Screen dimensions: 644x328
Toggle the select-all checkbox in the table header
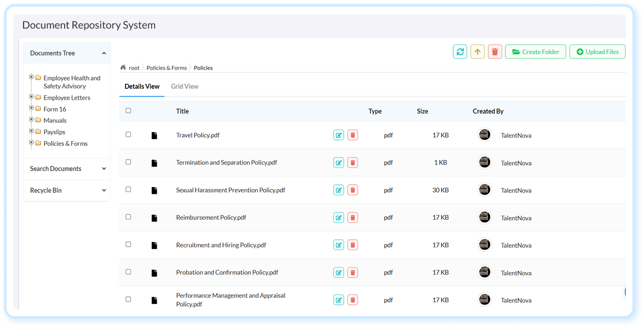(128, 111)
